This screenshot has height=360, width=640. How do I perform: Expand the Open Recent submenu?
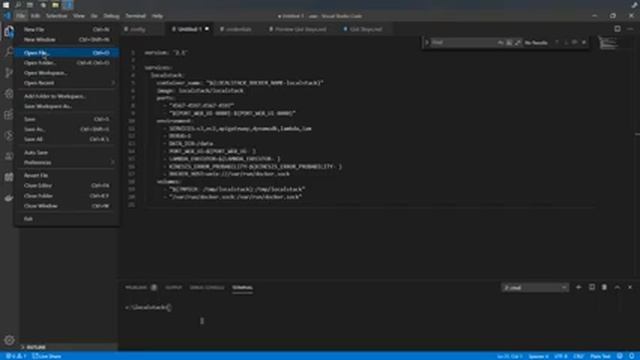coord(67,83)
